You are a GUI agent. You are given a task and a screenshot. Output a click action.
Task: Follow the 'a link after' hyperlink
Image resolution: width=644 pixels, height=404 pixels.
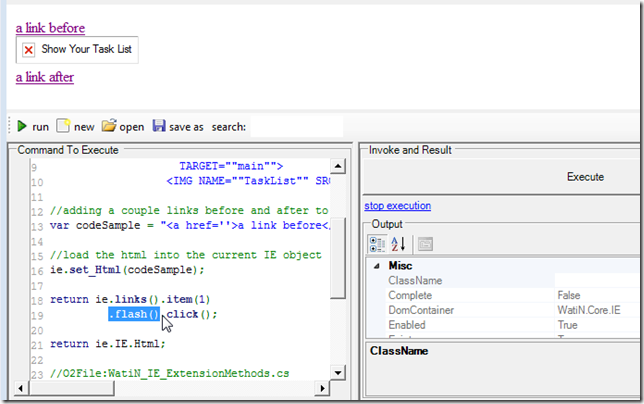coord(44,76)
